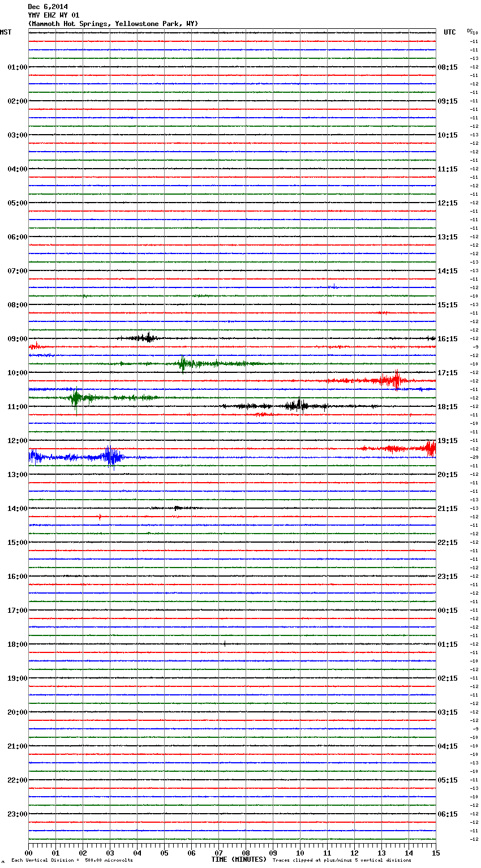Click the 00:15 UTC time label
The height and width of the screenshot is (868, 481).
448,611
